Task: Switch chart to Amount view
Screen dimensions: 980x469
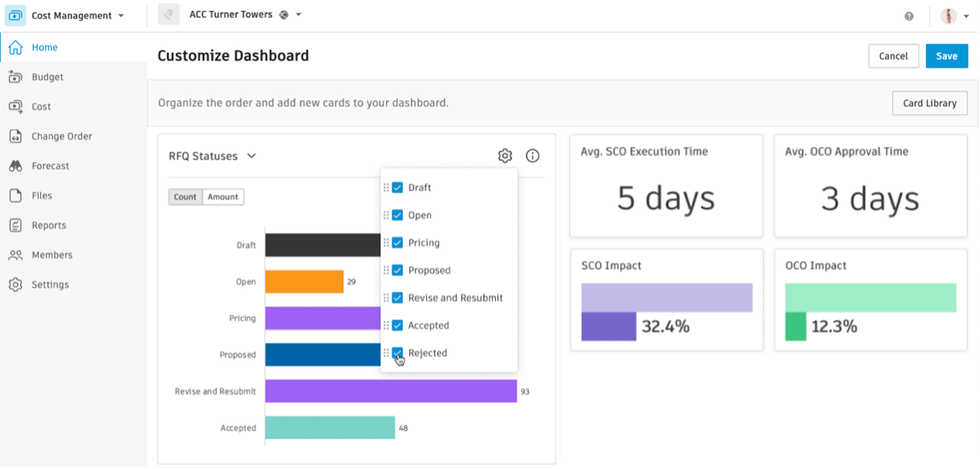Action: coord(223,197)
